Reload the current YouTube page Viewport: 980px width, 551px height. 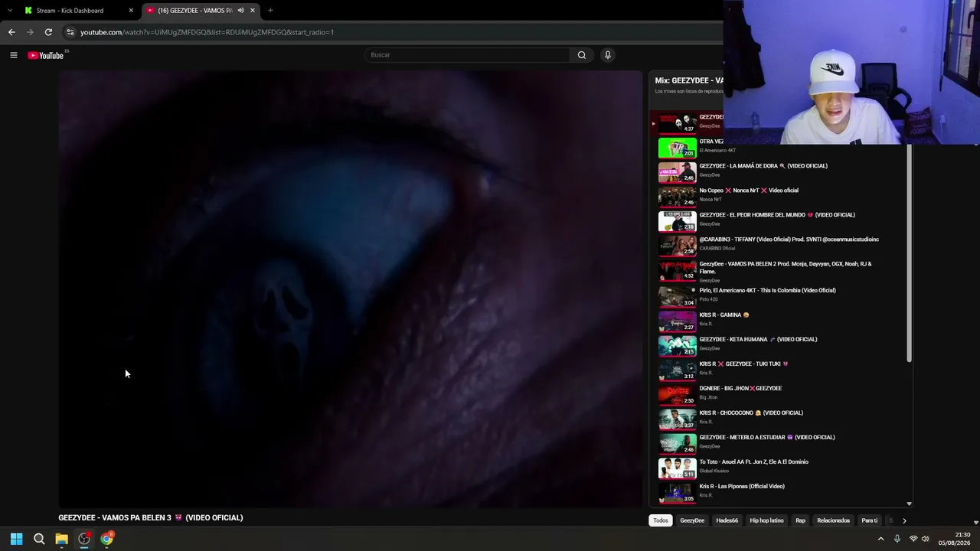(x=48, y=32)
